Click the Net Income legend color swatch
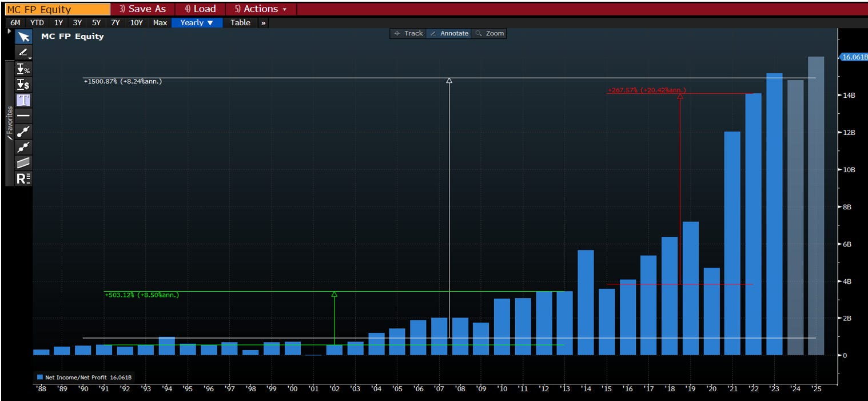 click(x=40, y=377)
